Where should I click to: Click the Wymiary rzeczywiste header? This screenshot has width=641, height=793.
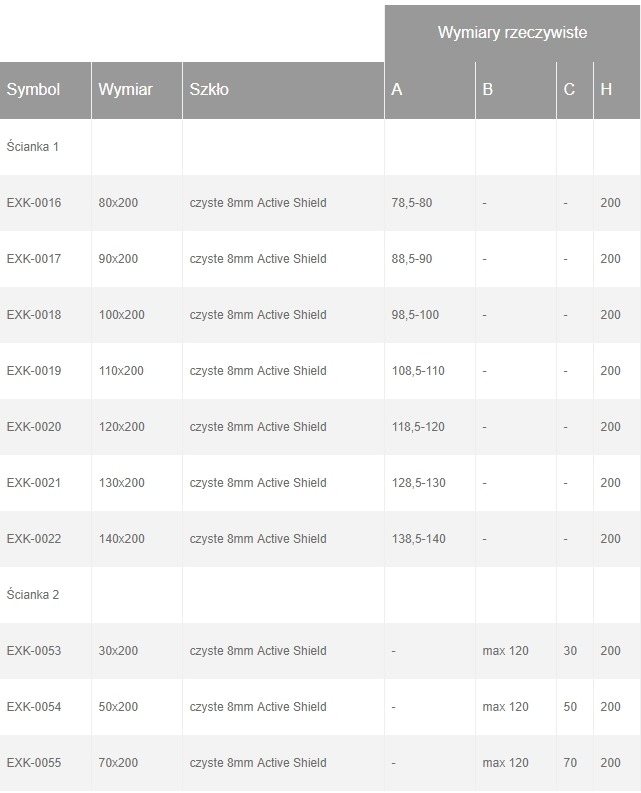[x=511, y=33]
